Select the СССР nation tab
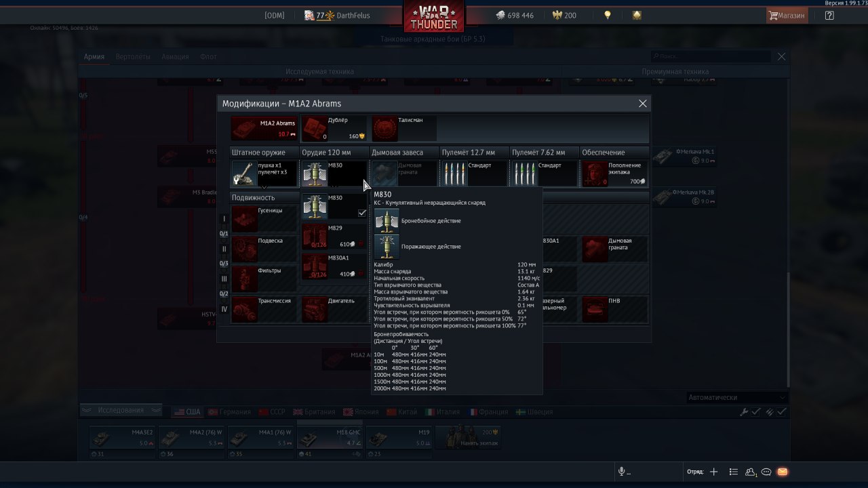The height and width of the screenshot is (488, 868). tap(271, 412)
